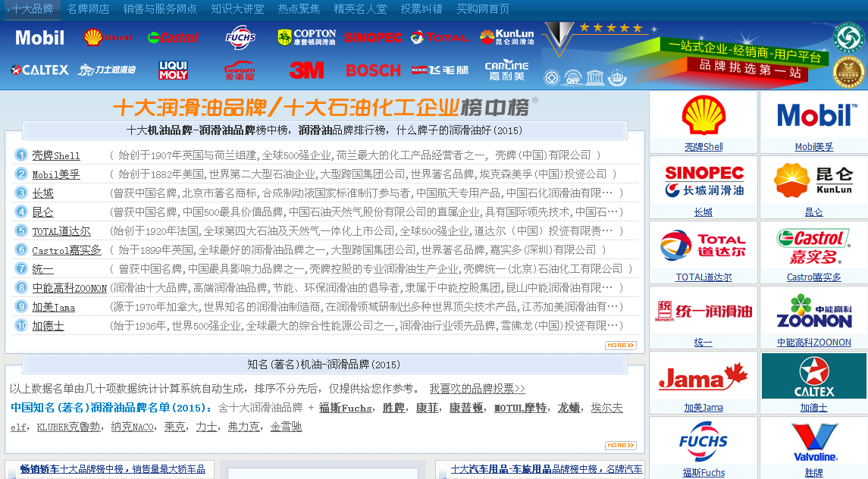Image resolution: width=868 pixels, height=479 pixels.
Task: Click MORE button under the top-ten ranking list
Action: tap(620, 345)
